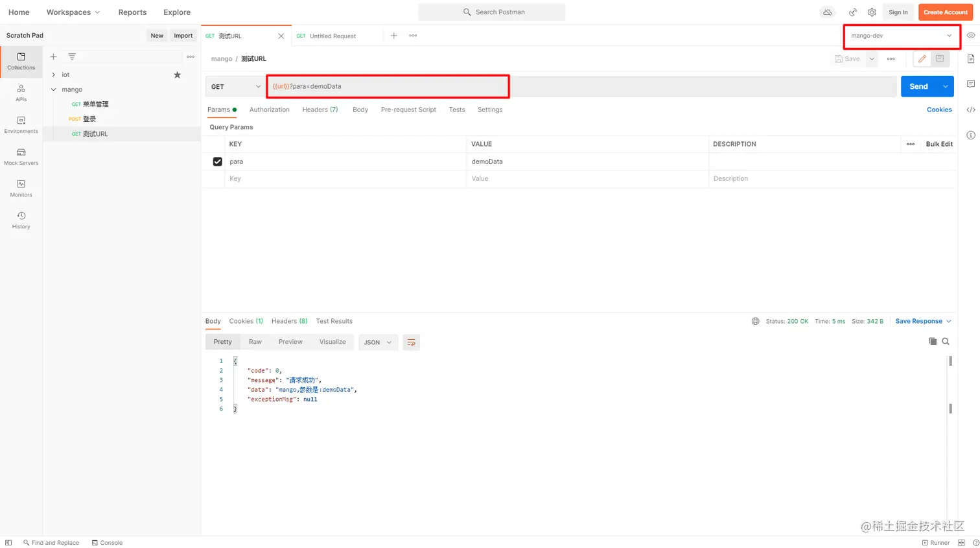
Task: Uncheck the para query parameter checkbox
Action: pos(218,161)
